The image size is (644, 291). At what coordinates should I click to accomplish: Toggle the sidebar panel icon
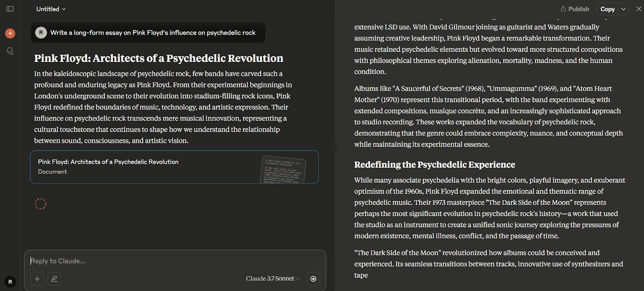coord(10,9)
